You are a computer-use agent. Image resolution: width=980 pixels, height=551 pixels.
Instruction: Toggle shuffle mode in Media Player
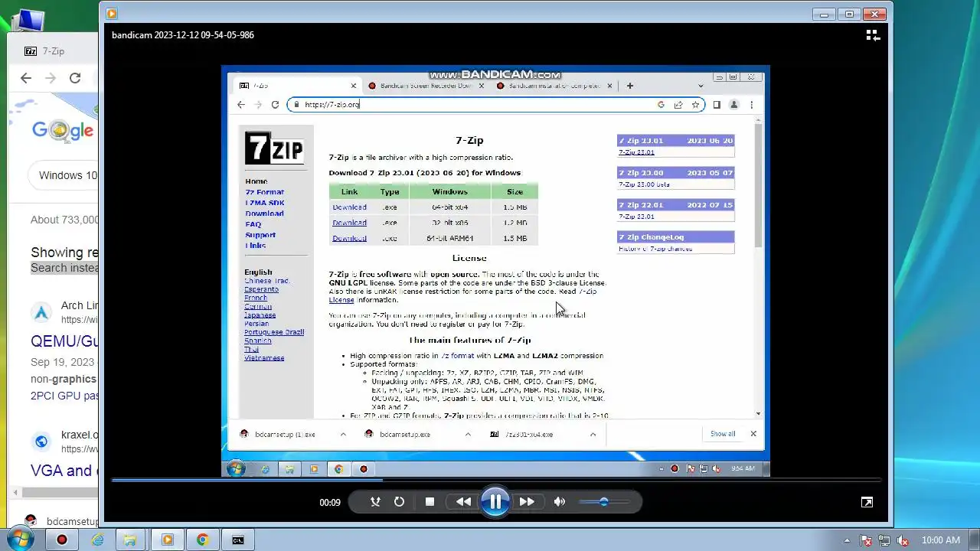click(x=375, y=502)
